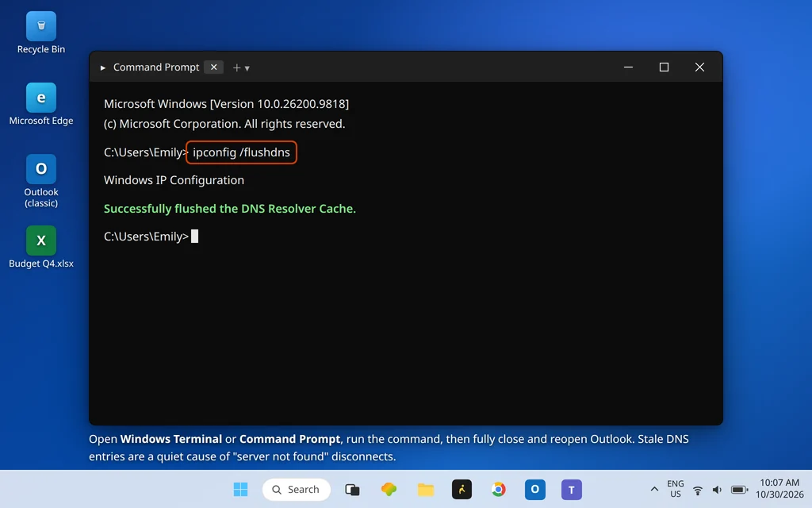Click the ipconfig /flushdns command text
Image resolution: width=812 pixels, height=508 pixels.
(241, 152)
